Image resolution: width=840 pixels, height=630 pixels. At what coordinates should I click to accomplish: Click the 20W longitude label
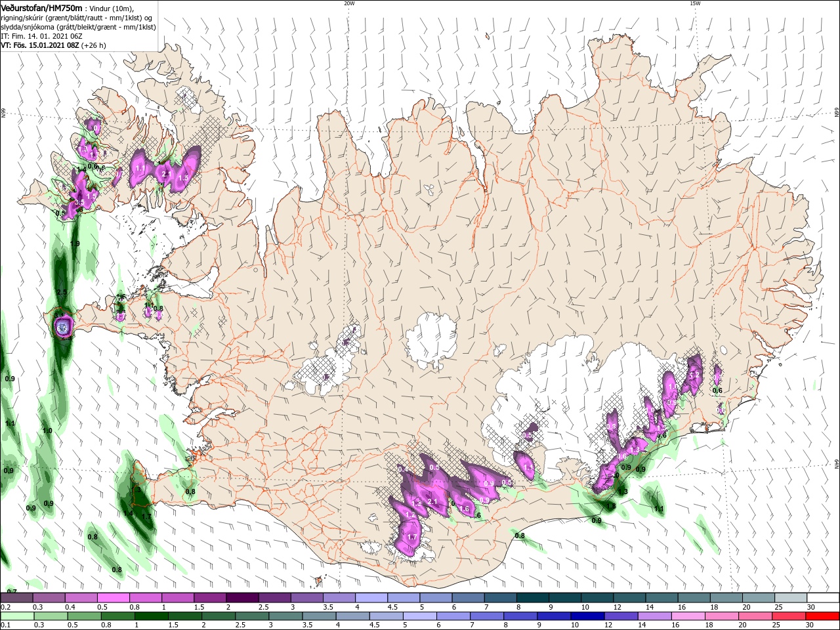click(348, 3)
